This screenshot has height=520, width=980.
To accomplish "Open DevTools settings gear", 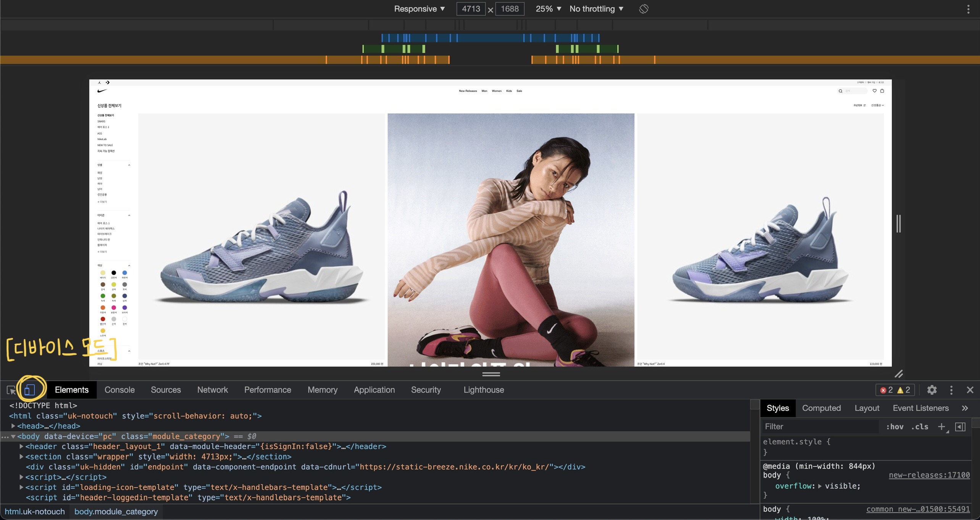I will pyautogui.click(x=932, y=390).
